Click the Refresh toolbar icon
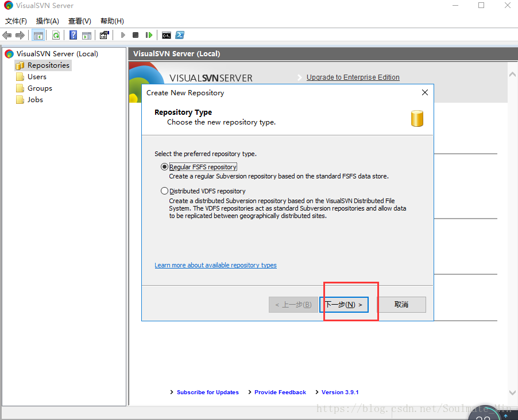The height and width of the screenshot is (420, 518). pyautogui.click(x=56, y=35)
